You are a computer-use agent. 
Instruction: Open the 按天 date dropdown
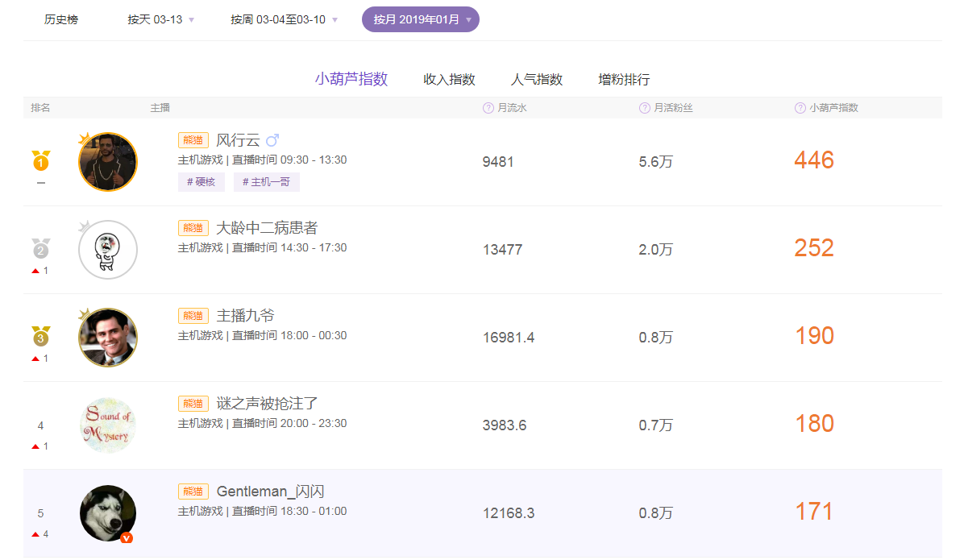pos(160,19)
